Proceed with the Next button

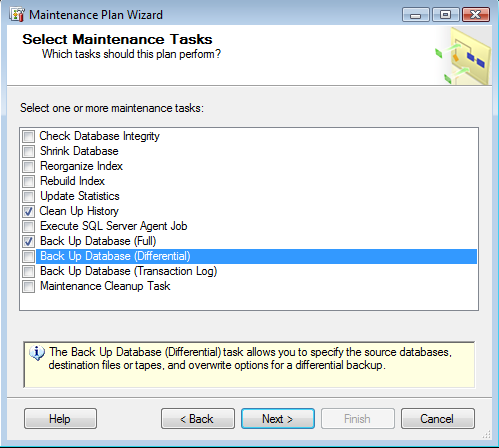278,419
